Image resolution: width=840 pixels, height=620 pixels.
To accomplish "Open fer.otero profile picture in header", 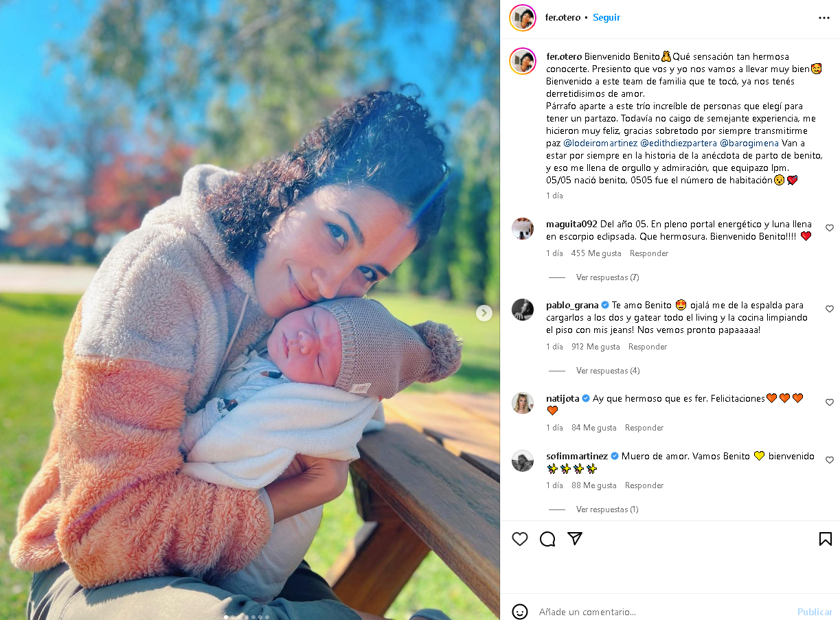I will click(x=523, y=18).
